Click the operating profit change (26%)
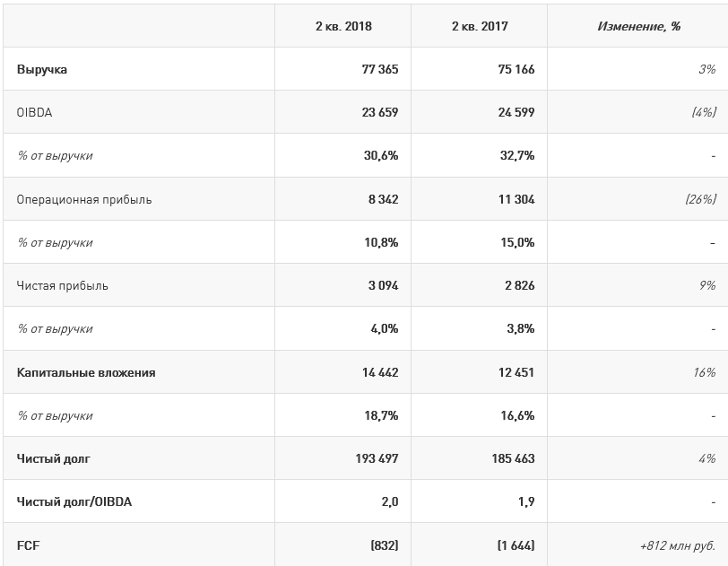Screen dimensions: 728x566 700,199
